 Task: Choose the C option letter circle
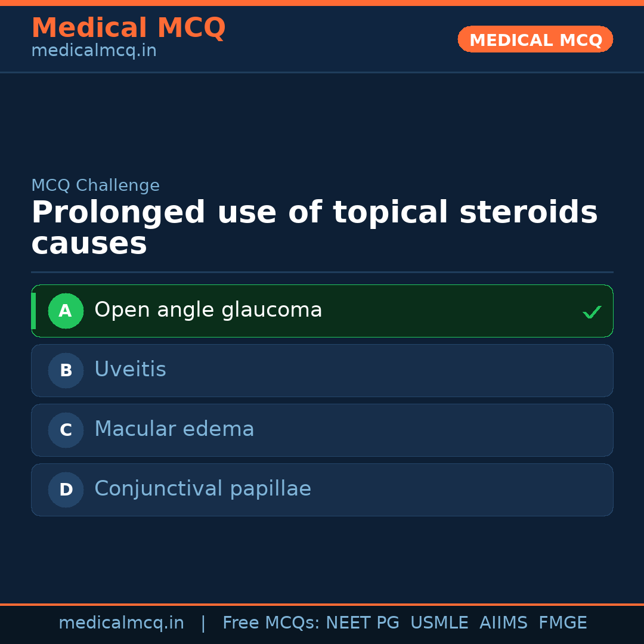[x=66, y=430]
